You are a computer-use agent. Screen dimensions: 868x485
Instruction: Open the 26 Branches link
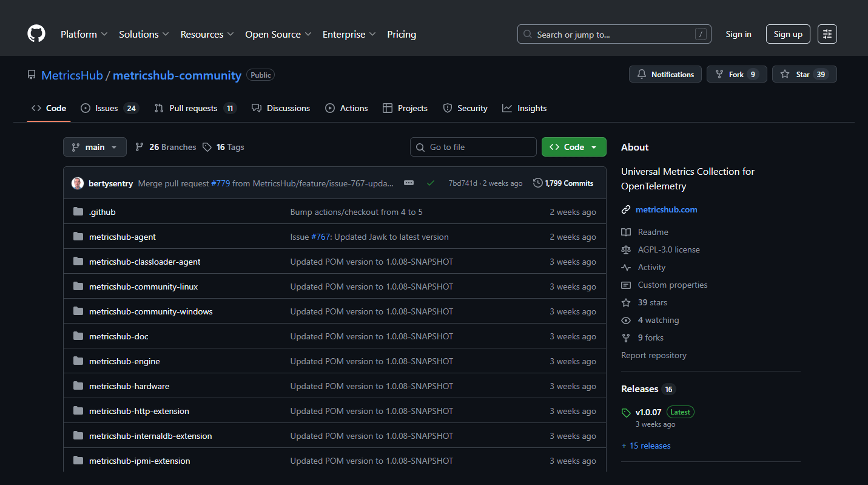point(166,147)
